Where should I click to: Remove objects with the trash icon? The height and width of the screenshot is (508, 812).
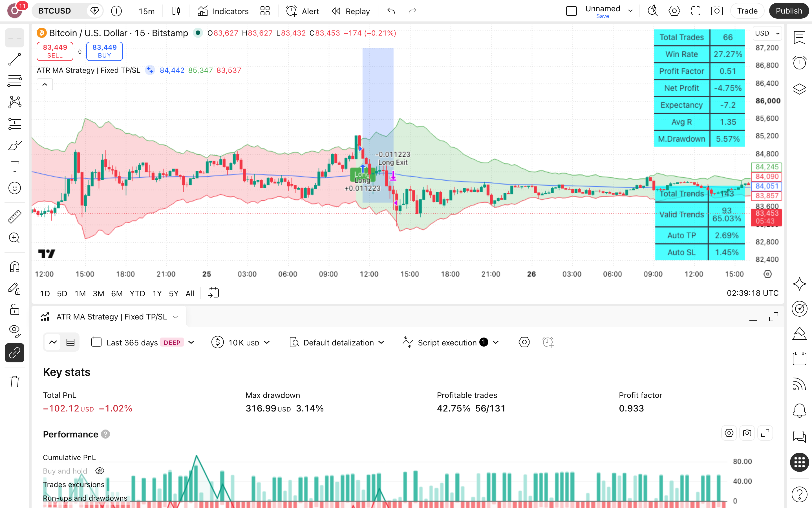14,382
